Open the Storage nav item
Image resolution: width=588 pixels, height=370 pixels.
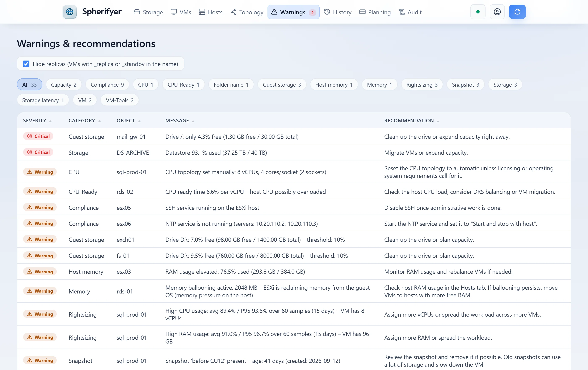point(148,12)
